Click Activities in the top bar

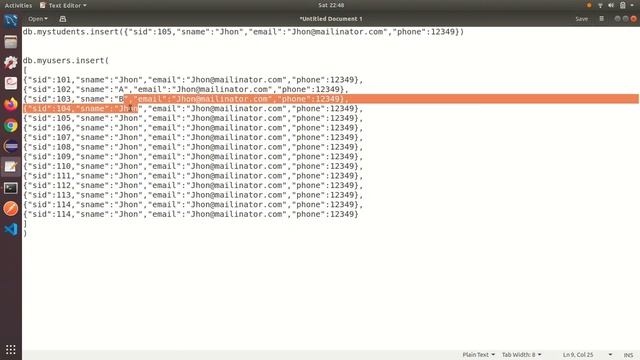(18, 5)
